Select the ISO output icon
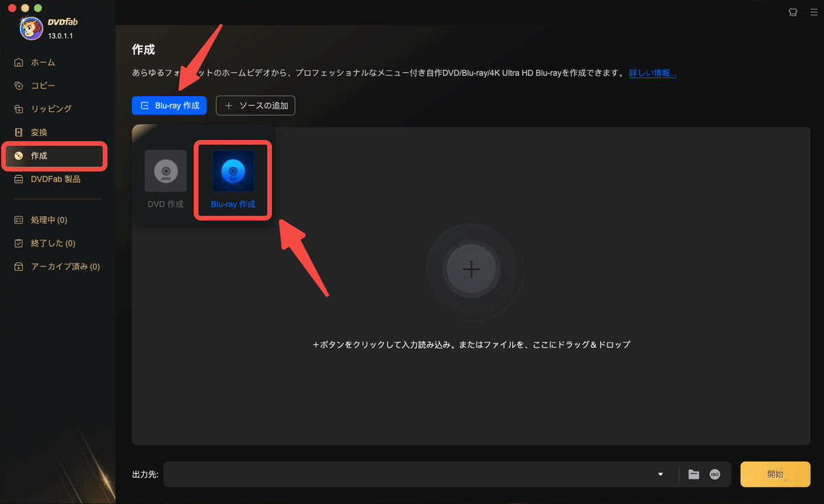The image size is (824, 504). click(715, 474)
